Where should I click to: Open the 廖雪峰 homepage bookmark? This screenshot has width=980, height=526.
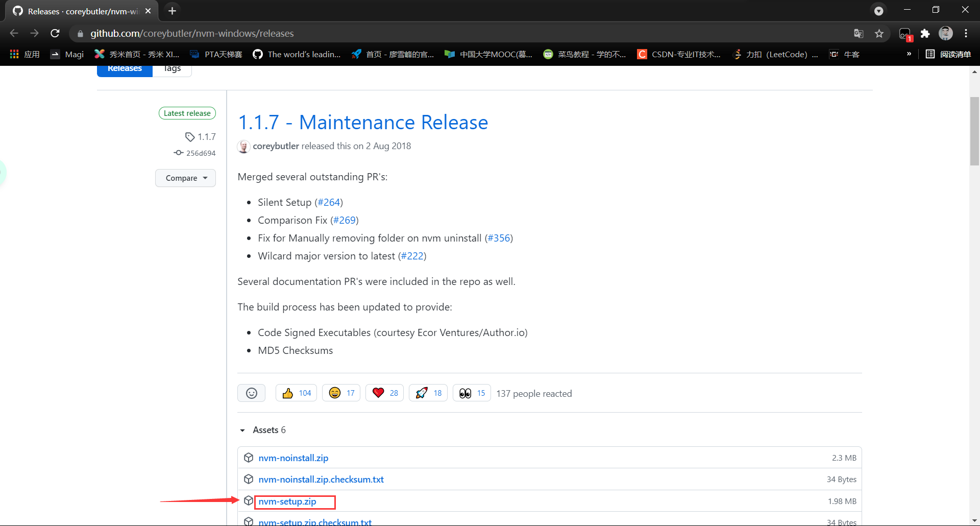pyautogui.click(x=393, y=54)
